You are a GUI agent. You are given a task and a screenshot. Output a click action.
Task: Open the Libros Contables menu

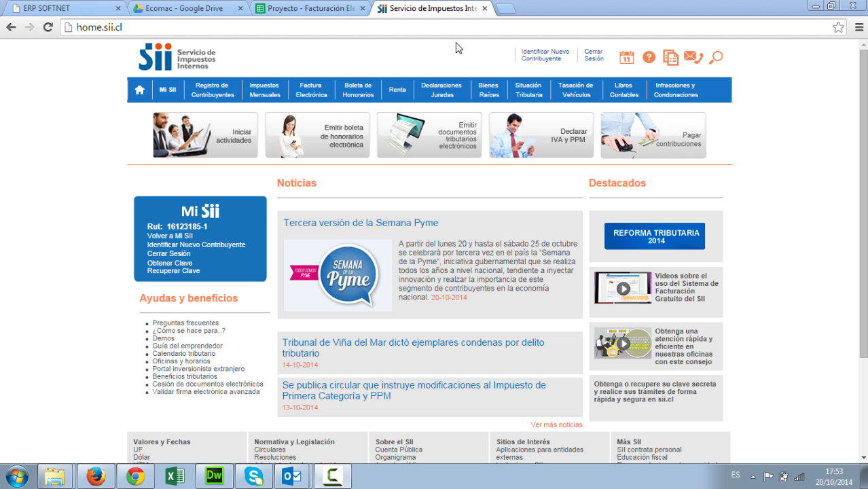click(x=624, y=90)
